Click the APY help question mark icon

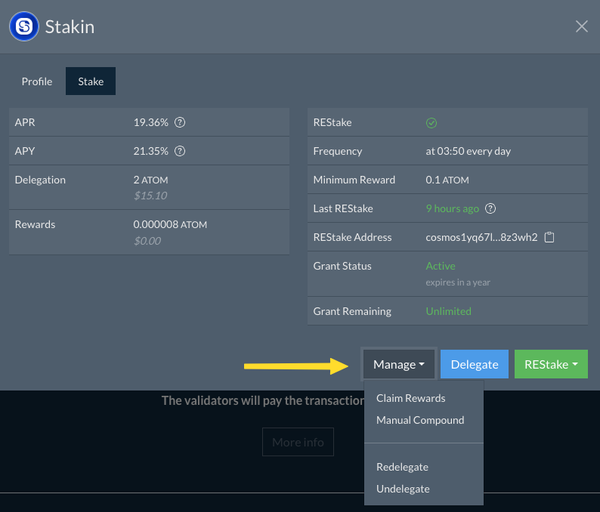point(180,151)
